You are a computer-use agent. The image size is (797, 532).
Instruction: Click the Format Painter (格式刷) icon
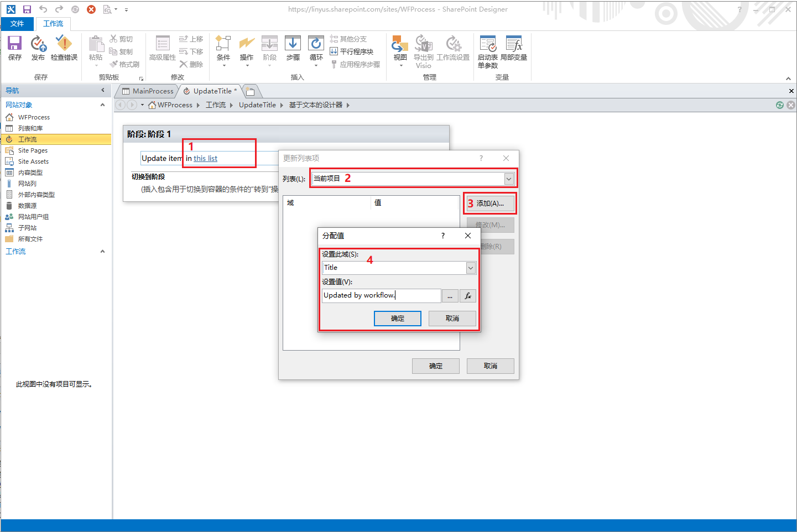(124, 64)
